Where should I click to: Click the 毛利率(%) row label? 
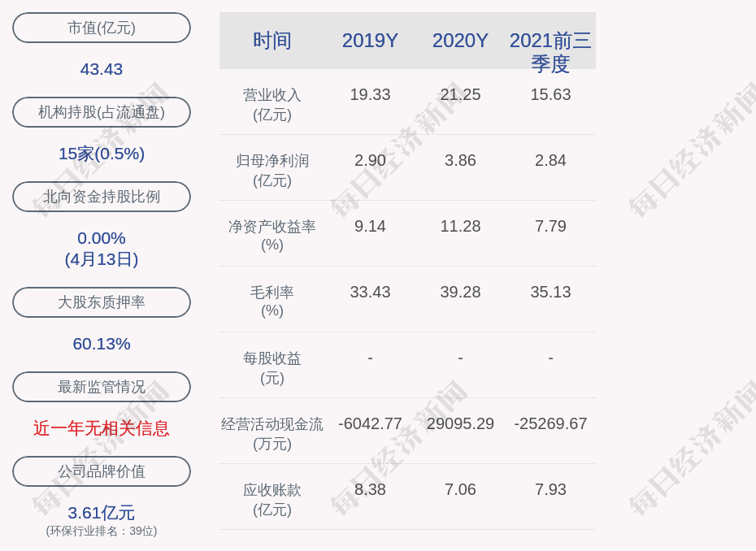tap(272, 302)
